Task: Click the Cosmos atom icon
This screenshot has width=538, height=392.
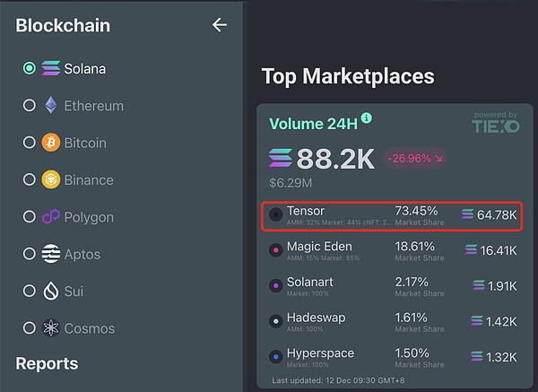Action: pyautogui.click(x=51, y=328)
